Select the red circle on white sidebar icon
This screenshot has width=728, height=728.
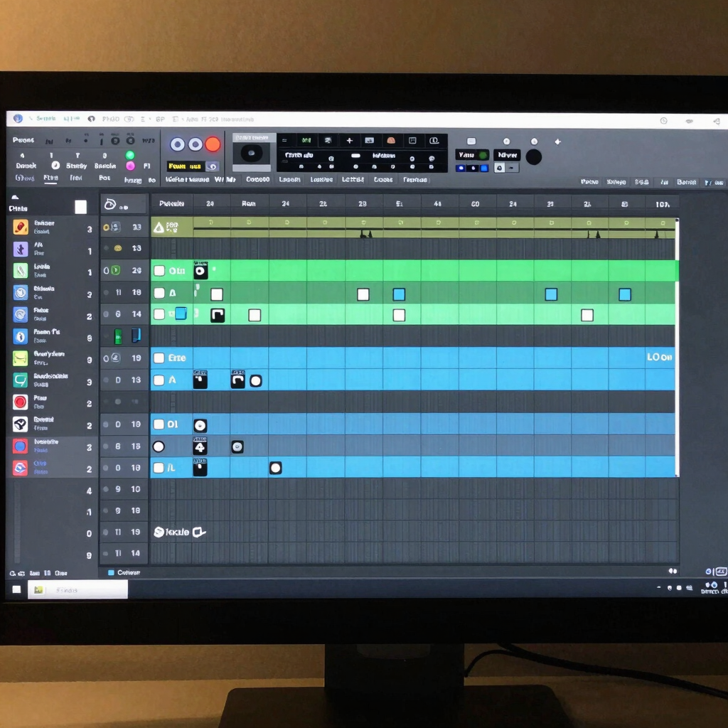[21, 402]
